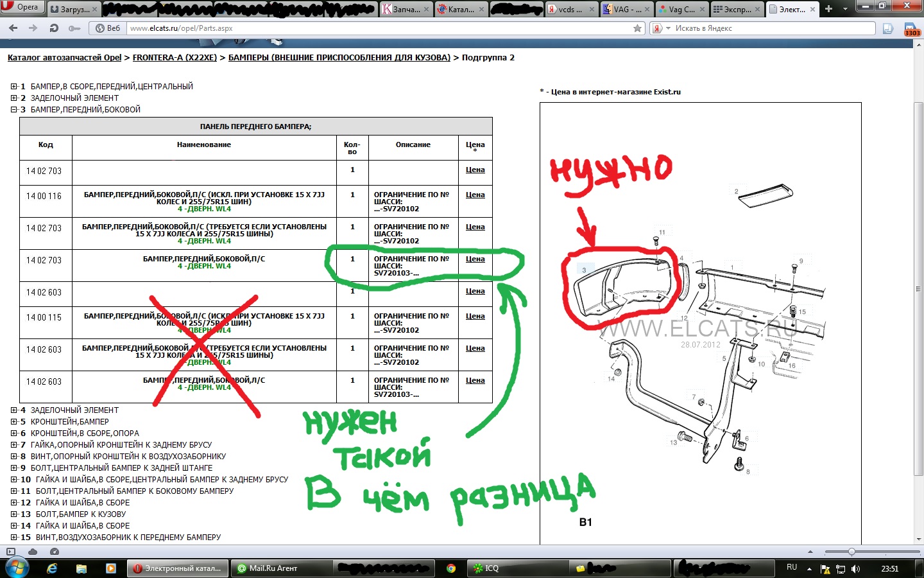Screen dimensions: 924x578
Task: Expand item 15 ВИНТ,ВОЗДУХОЗАБОРНИК
Action: click(x=13, y=537)
